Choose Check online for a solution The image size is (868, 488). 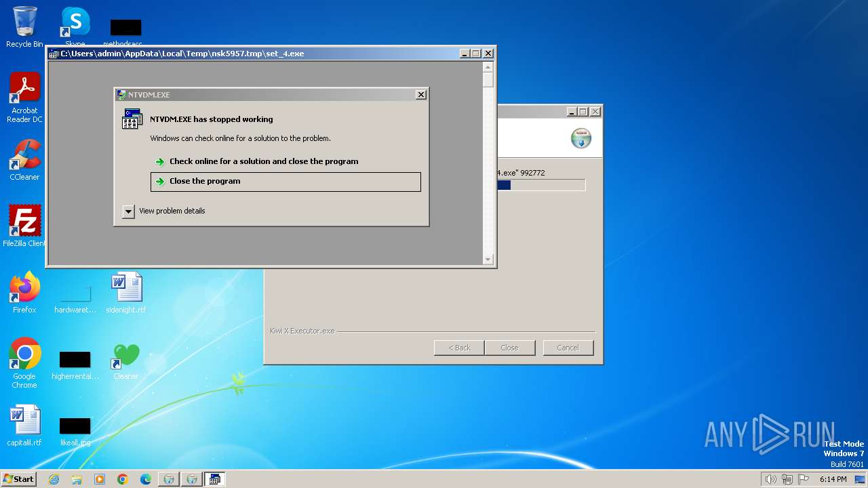pos(264,161)
